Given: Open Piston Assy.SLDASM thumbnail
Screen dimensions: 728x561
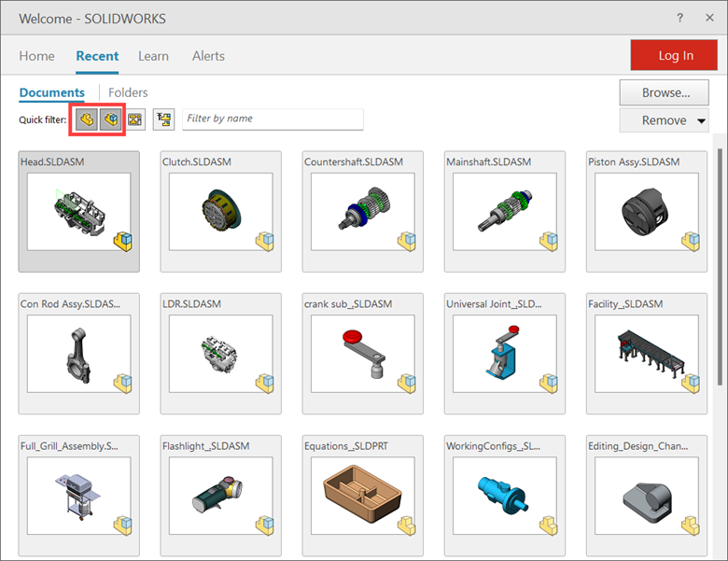Looking at the screenshot, I should tap(647, 212).
